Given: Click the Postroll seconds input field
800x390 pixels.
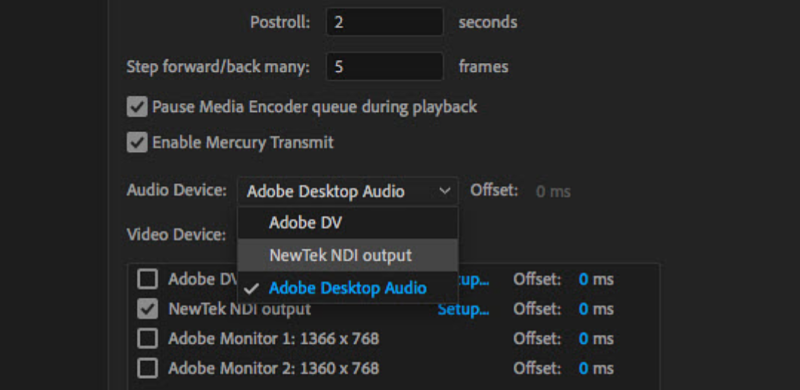Looking at the screenshot, I should (x=385, y=22).
